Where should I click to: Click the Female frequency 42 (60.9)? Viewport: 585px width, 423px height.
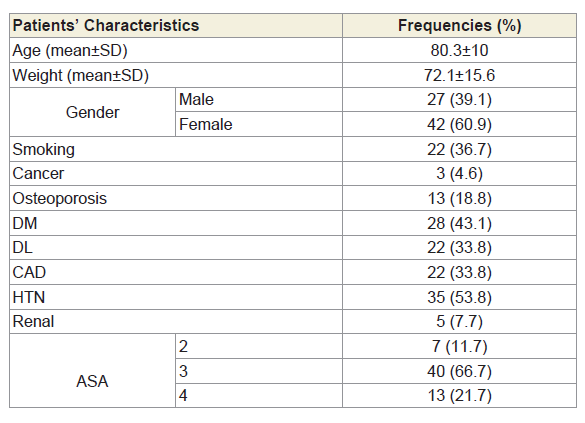pyautogui.click(x=459, y=124)
